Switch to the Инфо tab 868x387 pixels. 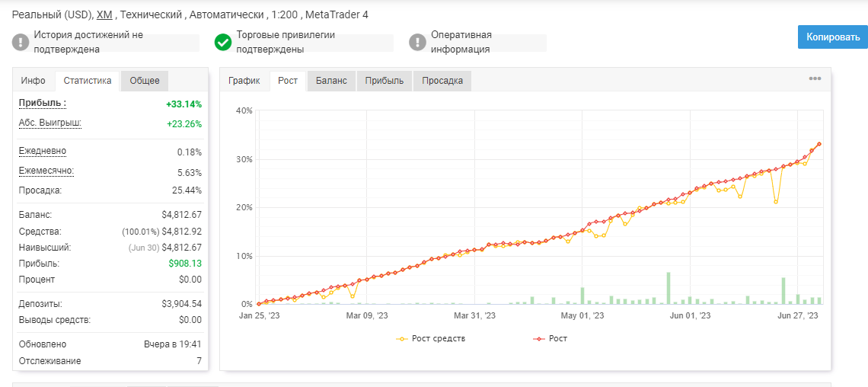point(34,81)
